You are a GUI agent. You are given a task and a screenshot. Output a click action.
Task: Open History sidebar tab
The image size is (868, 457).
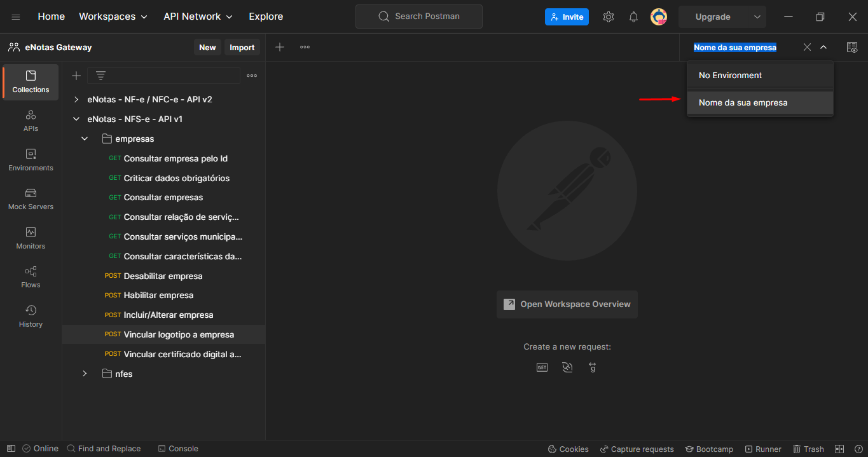[x=31, y=317]
